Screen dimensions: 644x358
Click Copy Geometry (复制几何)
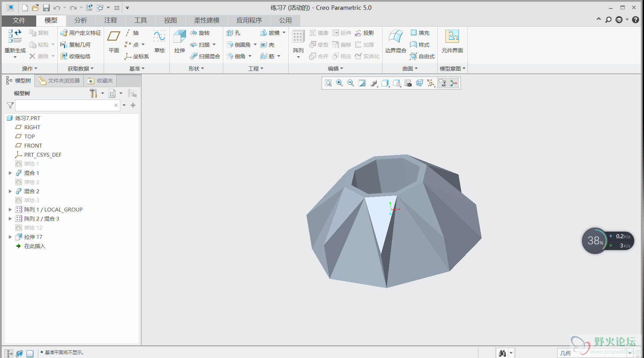75,45
